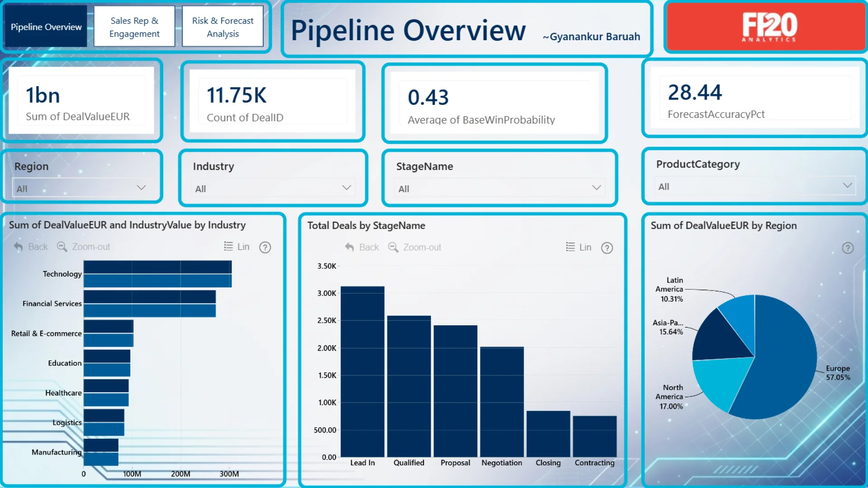The height and width of the screenshot is (488, 868).
Task: Click Back arrow icon in StageName chart
Action: coord(349,247)
